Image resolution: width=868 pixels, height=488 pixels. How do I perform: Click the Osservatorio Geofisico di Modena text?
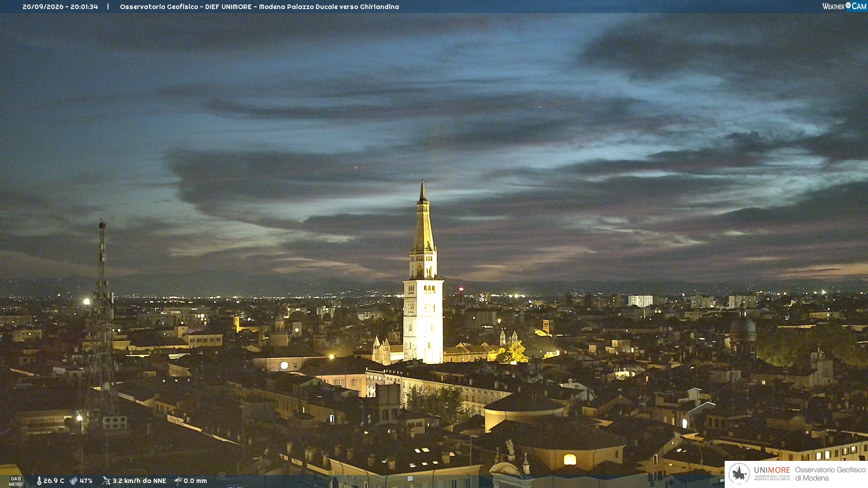click(x=830, y=474)
